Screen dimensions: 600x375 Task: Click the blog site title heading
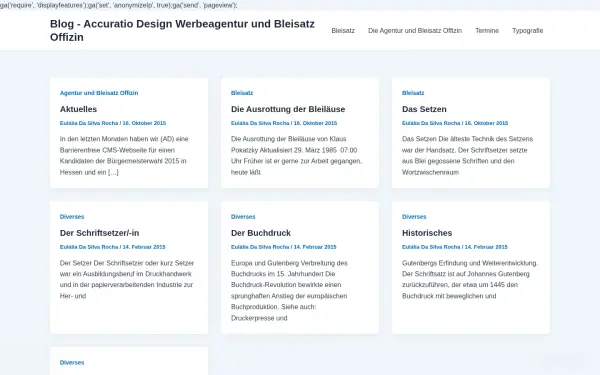[x=183, y=30]
